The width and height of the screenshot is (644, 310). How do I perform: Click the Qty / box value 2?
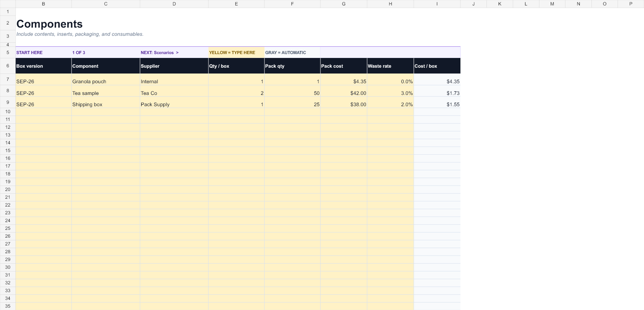tap(236, 91)
